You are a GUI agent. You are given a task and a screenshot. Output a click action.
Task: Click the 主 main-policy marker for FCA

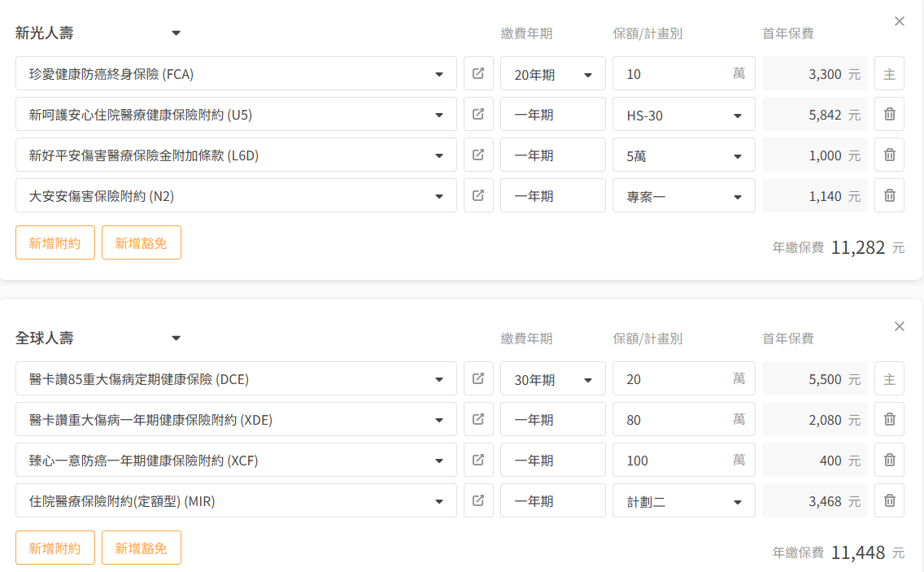pos(889,74)
